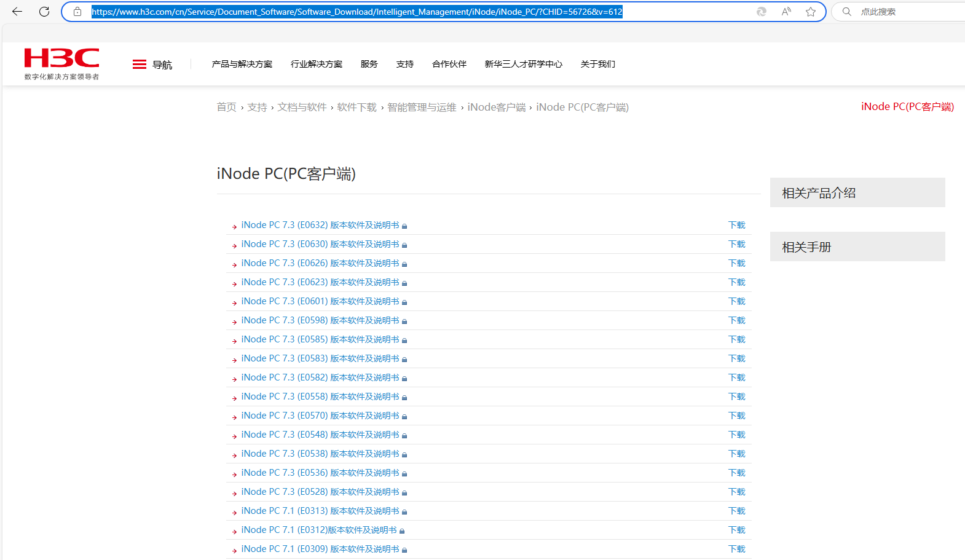
Task: Add this page to favorites star
Action: click(x=811, y=12)
